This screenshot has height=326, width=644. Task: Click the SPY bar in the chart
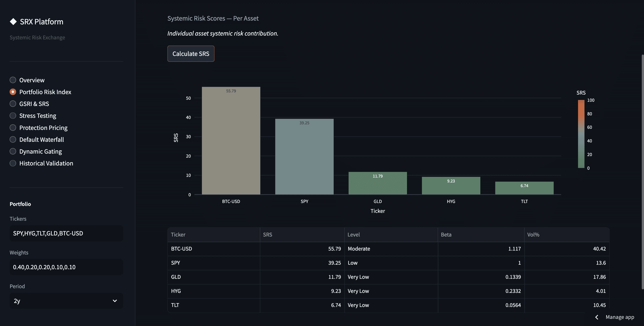pyautogui.click(x=304, y=157)
